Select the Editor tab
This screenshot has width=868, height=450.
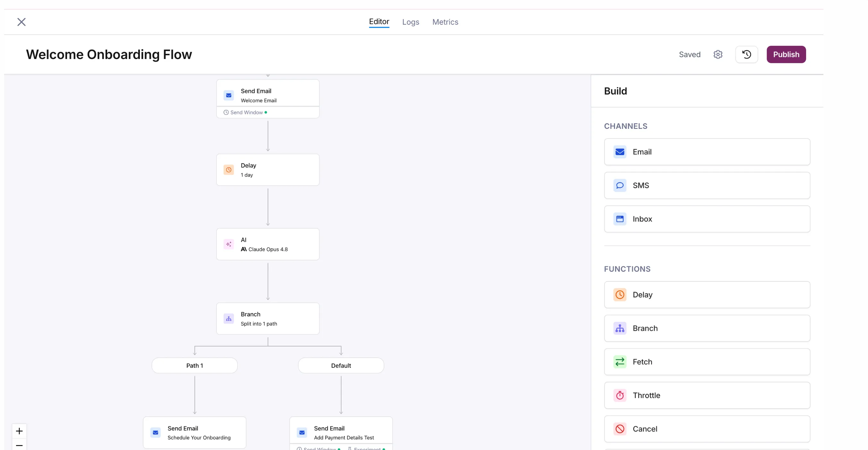coord(379,21)
